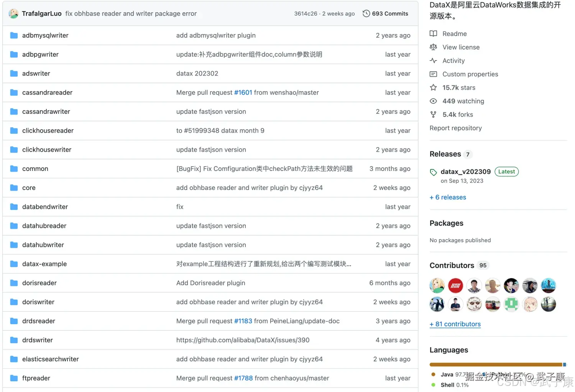Open the Custom properties page
This screenshot has height=392, width=575.
coord(470,74)
